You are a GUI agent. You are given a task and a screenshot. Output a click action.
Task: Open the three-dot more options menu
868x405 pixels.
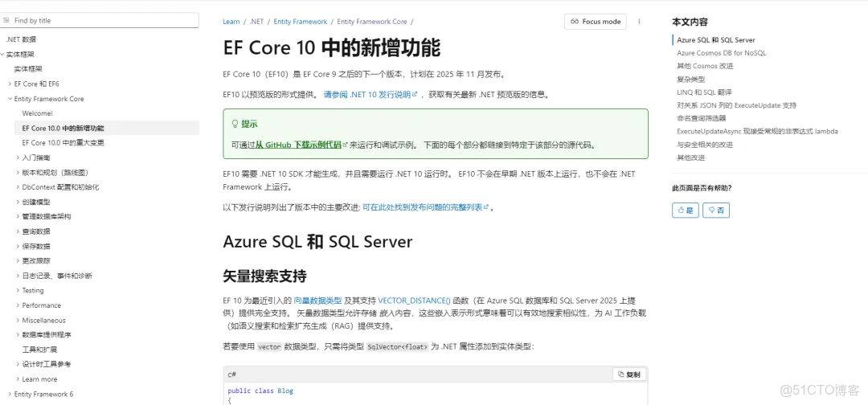639,22
